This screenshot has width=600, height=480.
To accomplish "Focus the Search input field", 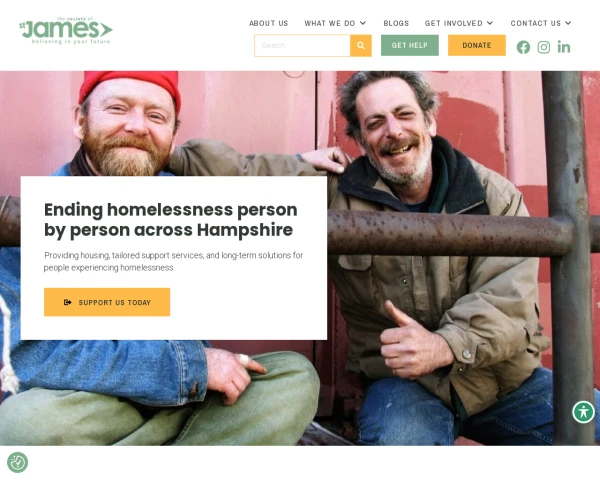I will [x=302, y=46].
